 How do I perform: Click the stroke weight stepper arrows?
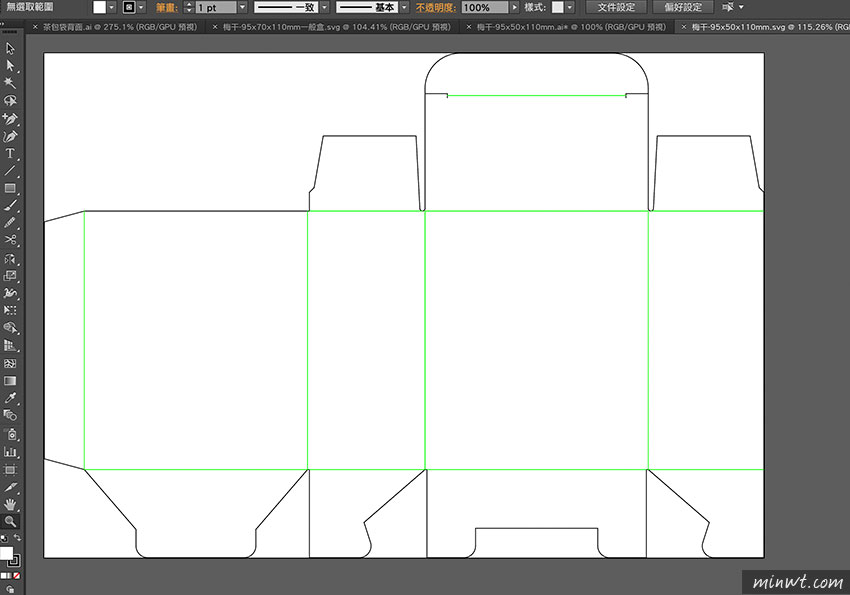189,7
